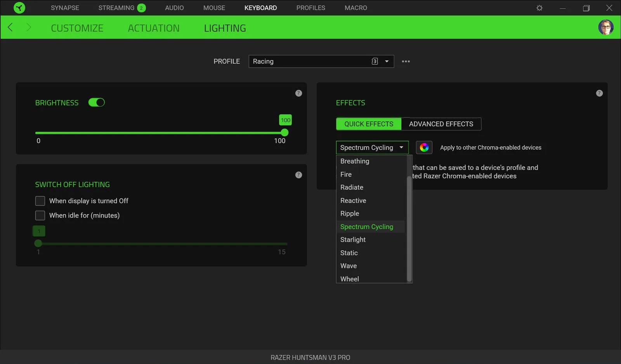The width and height of the screenshot is (621, 364).
Task: Select the Quick Effects button
Action: coord(369,124)
